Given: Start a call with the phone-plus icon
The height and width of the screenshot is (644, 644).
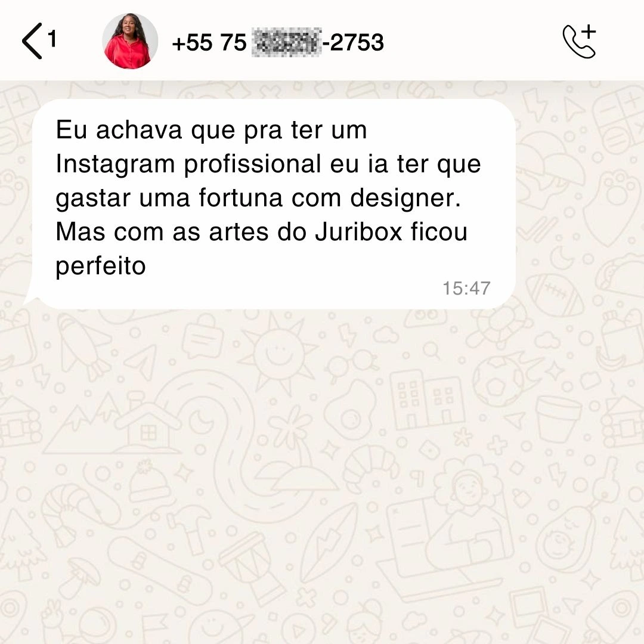Looking at the screenshot, I should pyautogui.click(x=580, y=42).
